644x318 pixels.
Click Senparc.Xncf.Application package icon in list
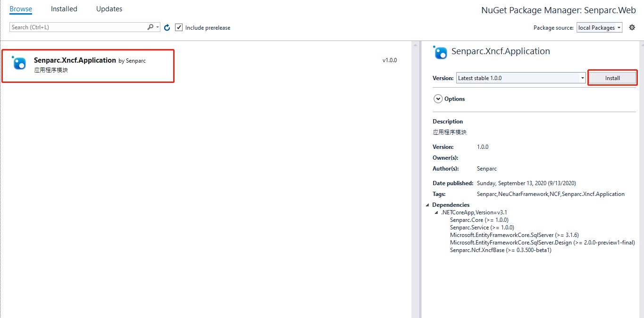pyautogui.click(x=19, y=63)
